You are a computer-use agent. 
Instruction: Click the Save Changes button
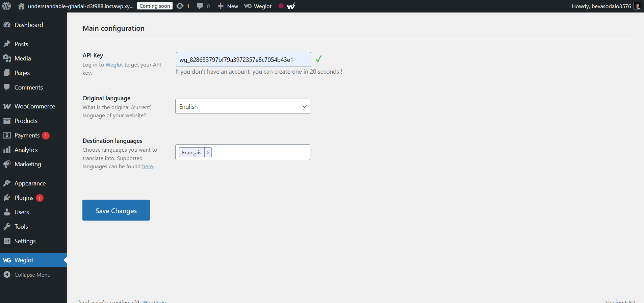116,210
